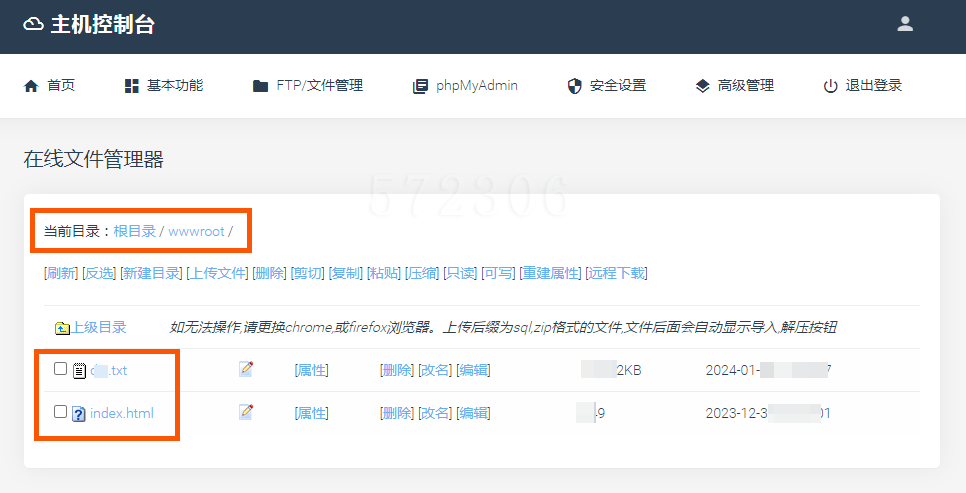Click the folder icon beside FTP/文件管理
966x493 pixels.
tap(261, 86)
